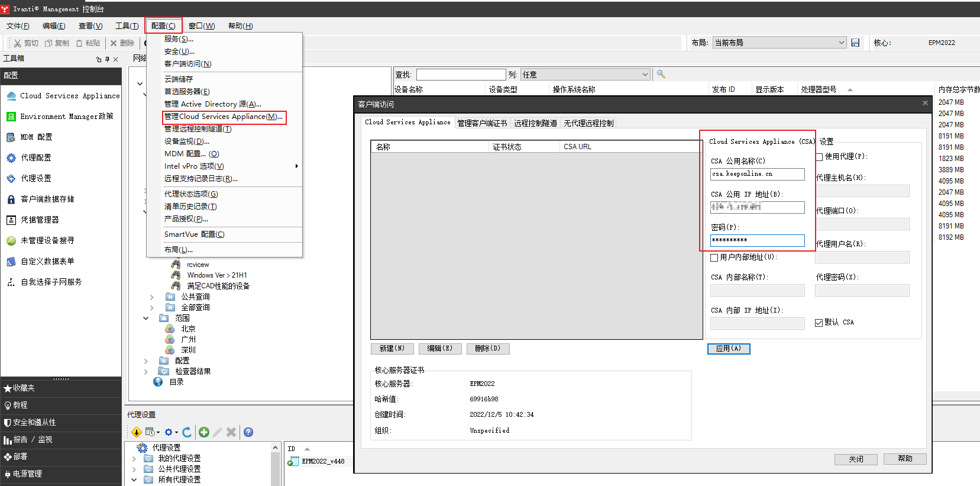This screenshot has height=486, width=980.
Task: Click the 新建(N) button
Action: click(392, 349)
